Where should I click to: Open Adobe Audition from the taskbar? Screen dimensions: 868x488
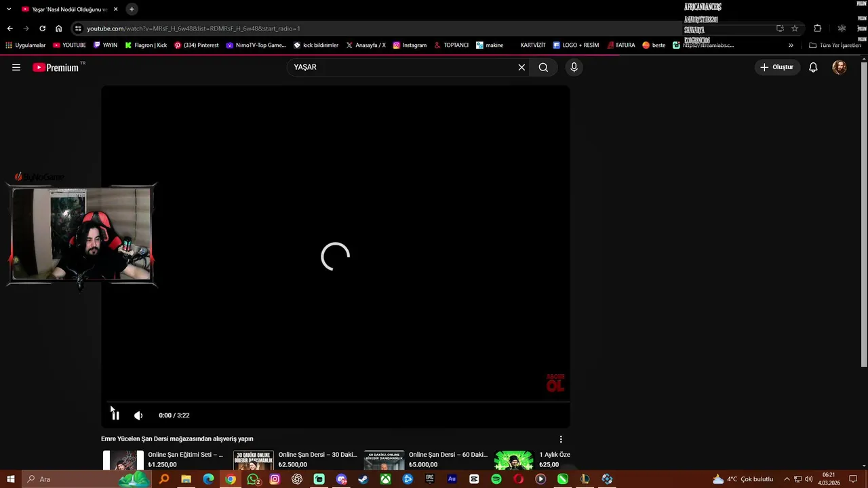point(452,479)
